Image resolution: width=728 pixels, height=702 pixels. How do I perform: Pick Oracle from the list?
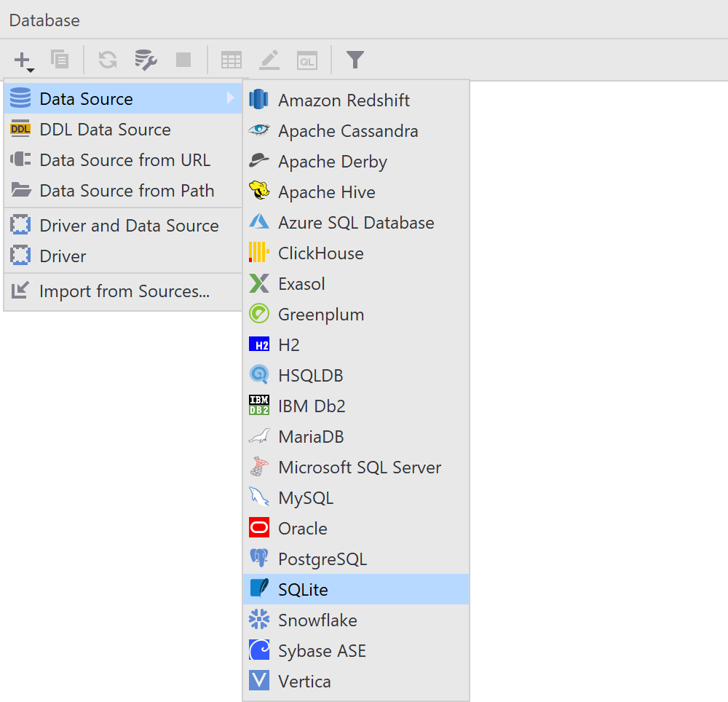tap(356, 529)
